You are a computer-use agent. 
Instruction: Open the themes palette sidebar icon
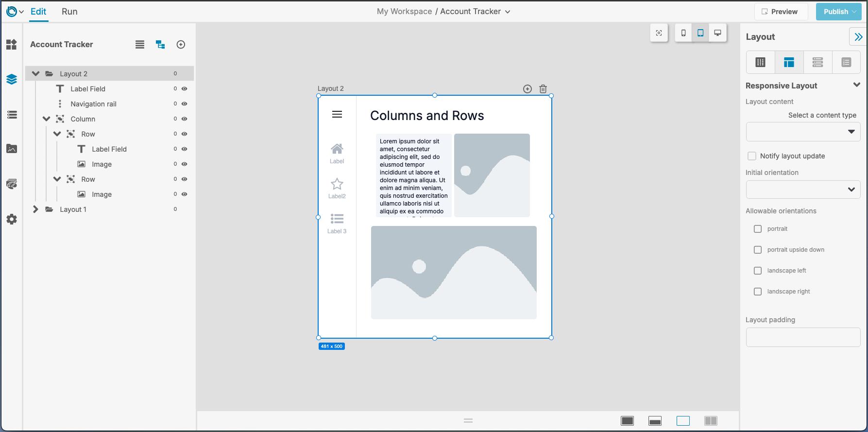(x=12, y=184)
